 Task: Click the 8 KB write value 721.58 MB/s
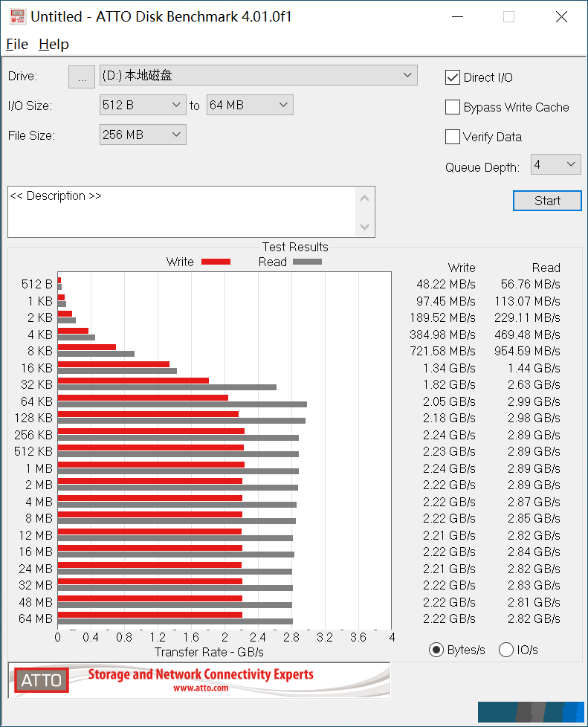[443, 351]
